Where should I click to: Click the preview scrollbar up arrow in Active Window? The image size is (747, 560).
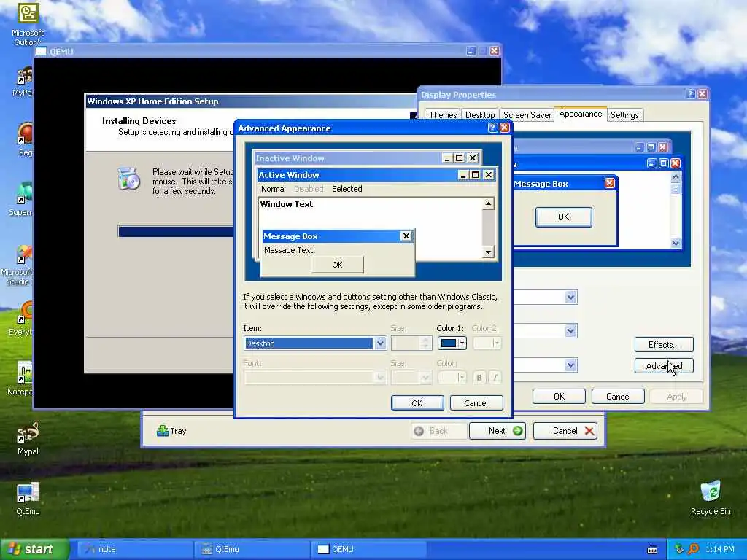488,204
